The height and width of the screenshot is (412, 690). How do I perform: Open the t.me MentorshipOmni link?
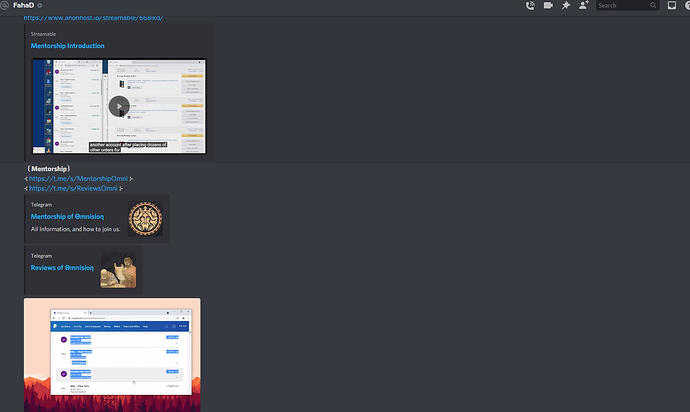78,179
